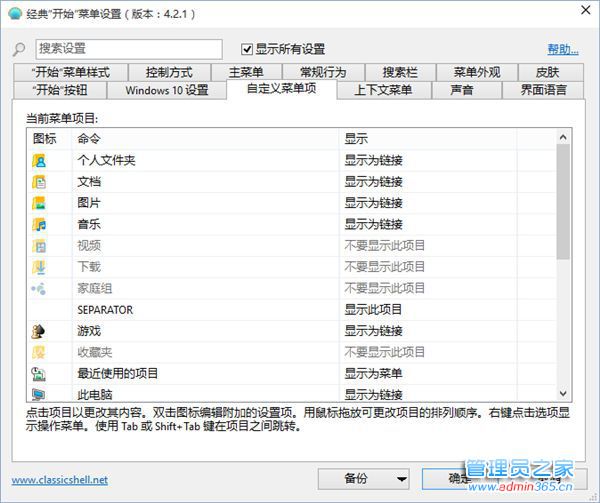The width and height of the screenshot is (600, 503).
Task: Select the 此电脑 command text
Action: coord(95,394)
